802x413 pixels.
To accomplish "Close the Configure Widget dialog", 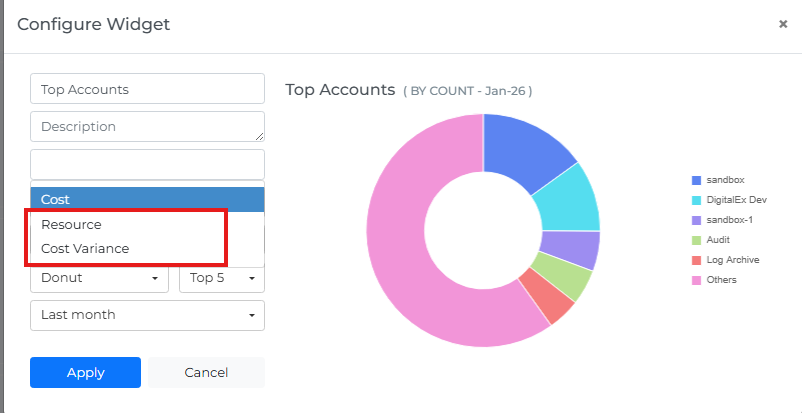I will (783, 24).
